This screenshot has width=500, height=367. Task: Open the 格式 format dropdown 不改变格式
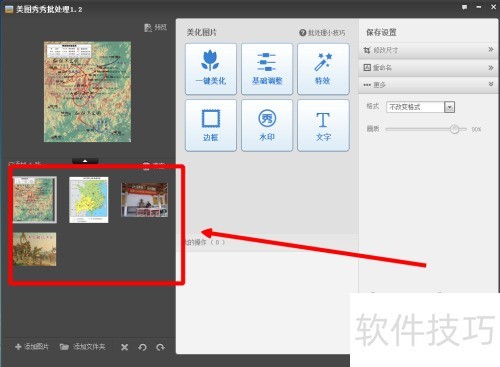coord(420,107)
